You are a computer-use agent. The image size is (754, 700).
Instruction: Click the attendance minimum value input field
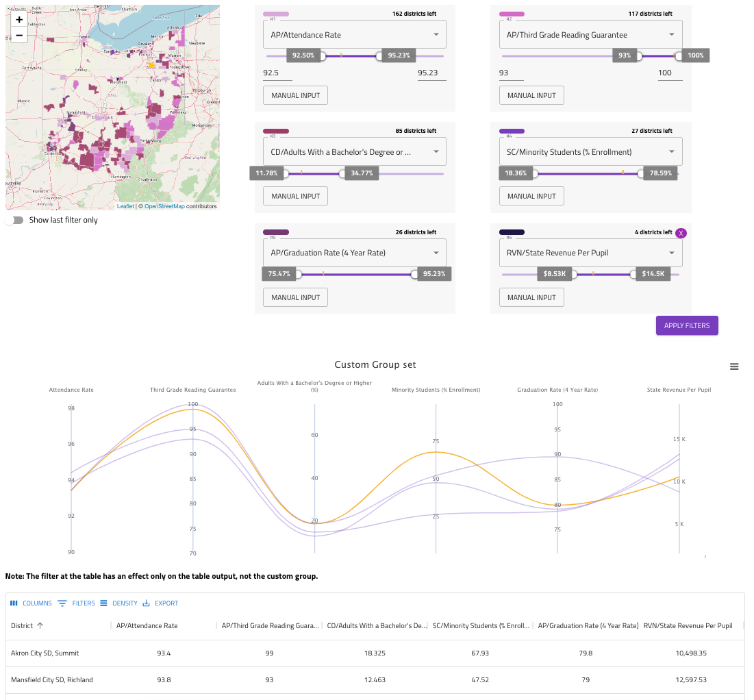tap(281, 73)
